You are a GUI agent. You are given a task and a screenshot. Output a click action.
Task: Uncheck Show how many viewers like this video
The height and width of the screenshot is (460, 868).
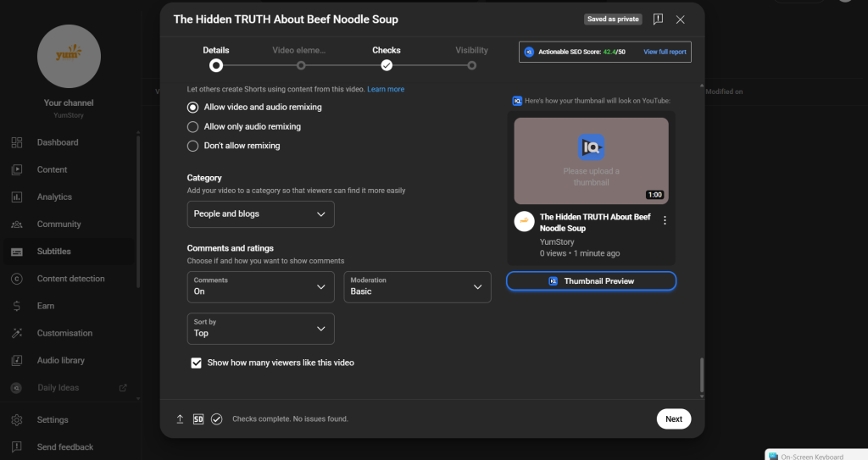(197, 363)
